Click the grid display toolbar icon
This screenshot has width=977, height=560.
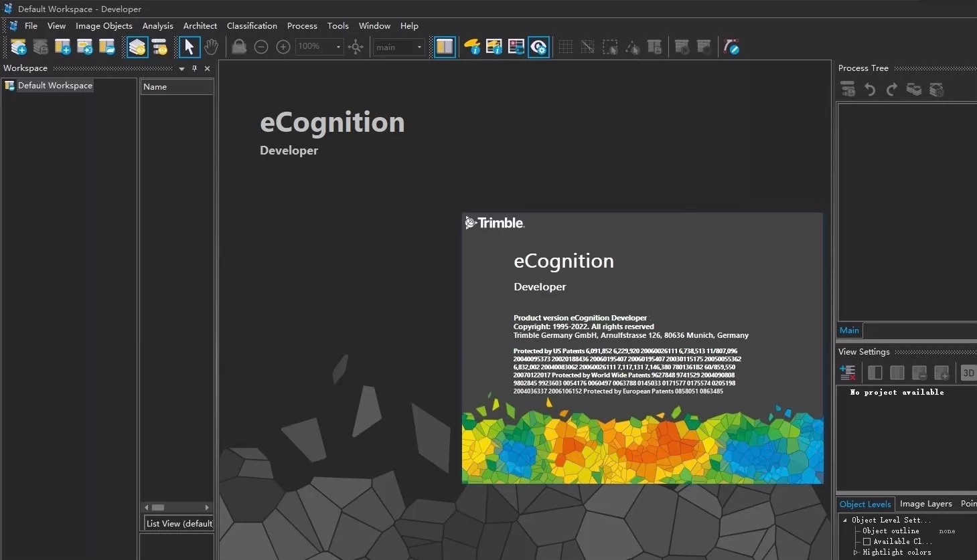coord(566,47)
